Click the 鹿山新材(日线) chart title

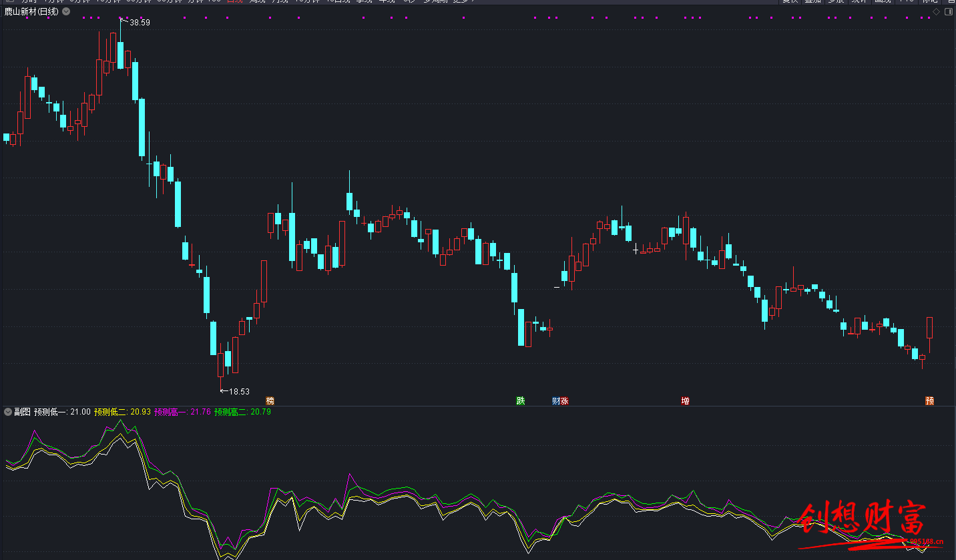click(31, 11)
